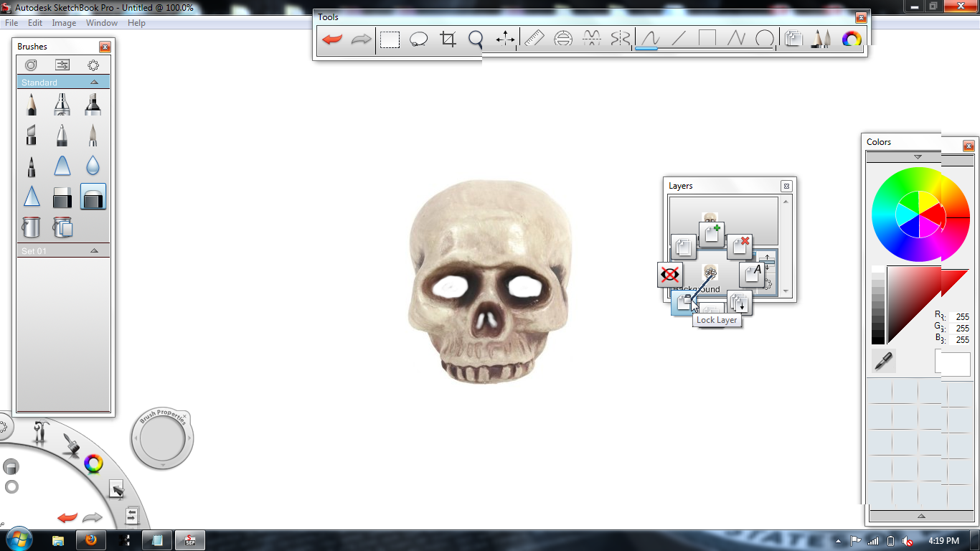This screenshot has height=551, width=980.
Task: Open Brush Properties circle icon in Brushes
Action: tap(31, 65)
